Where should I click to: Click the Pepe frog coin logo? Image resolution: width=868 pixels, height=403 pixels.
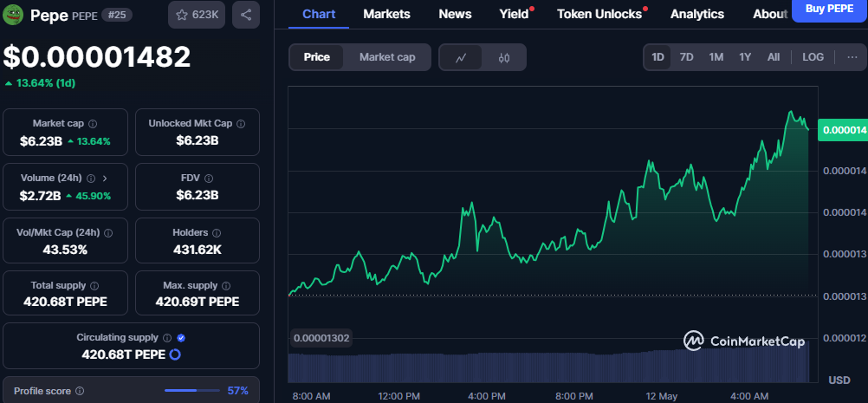tap(13, 15)
